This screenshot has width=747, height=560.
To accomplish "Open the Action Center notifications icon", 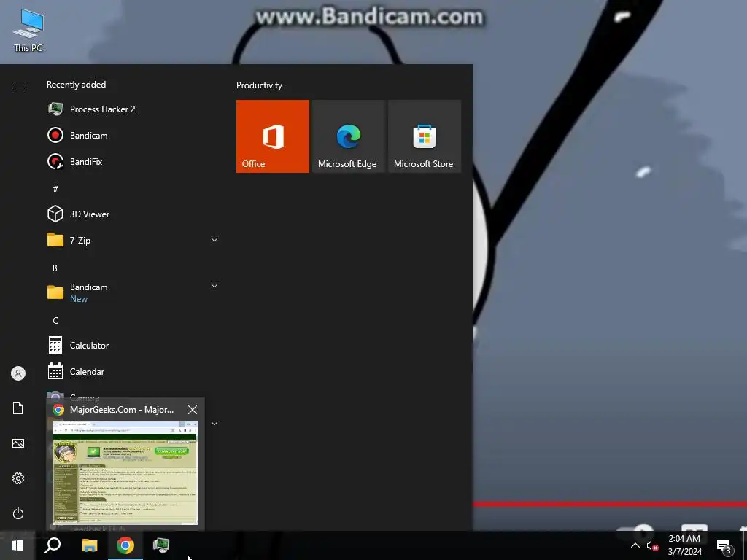I will pos(724,545).
